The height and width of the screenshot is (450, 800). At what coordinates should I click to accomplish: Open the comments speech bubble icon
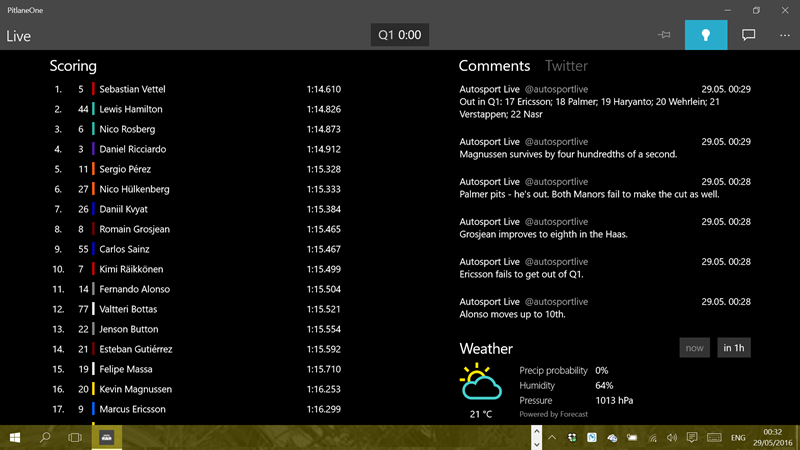[x=748, y=35]
